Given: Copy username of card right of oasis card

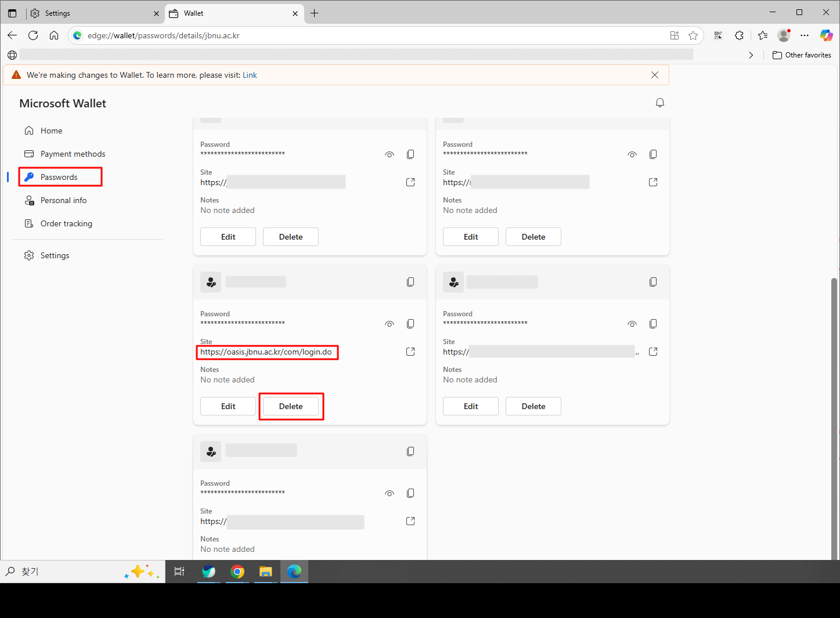Looking at the screenshot, I should (653, 282).
